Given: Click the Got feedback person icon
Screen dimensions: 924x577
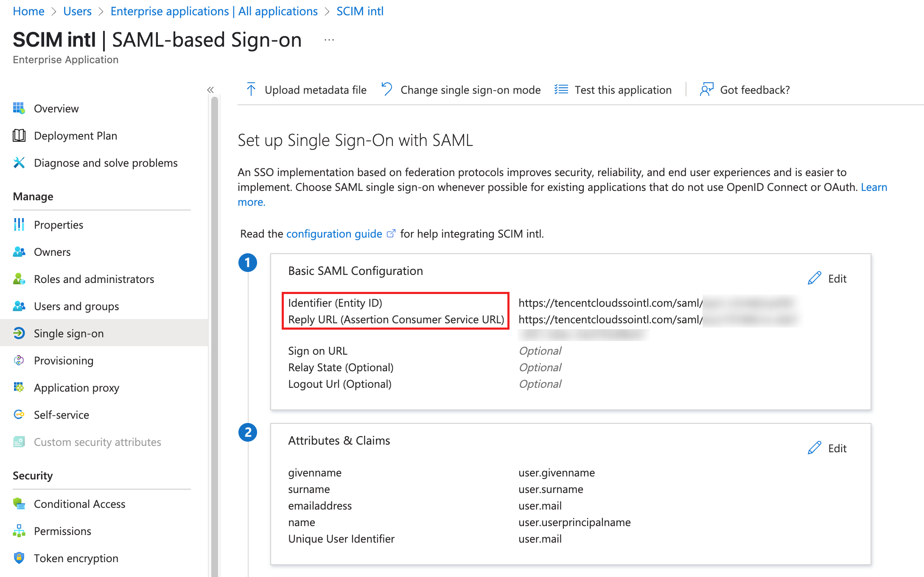Looking at the screenshot, I should (x=706, y=90).
